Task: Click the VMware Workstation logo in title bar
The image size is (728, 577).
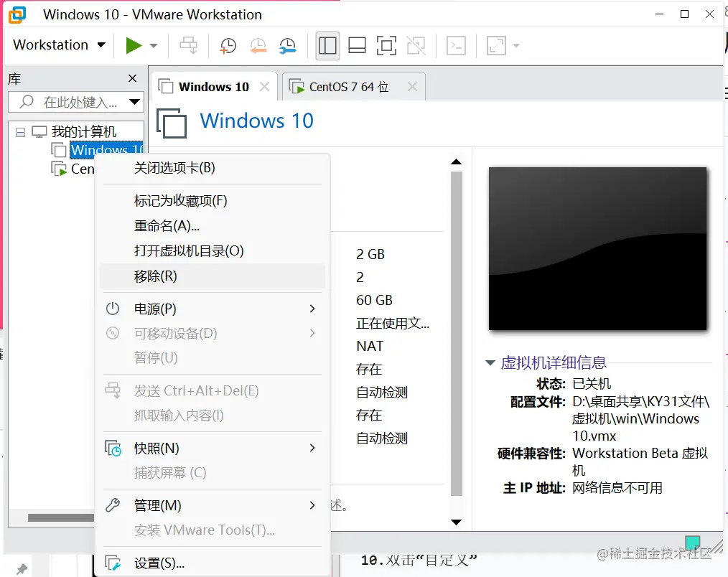Action: point(17,14)
